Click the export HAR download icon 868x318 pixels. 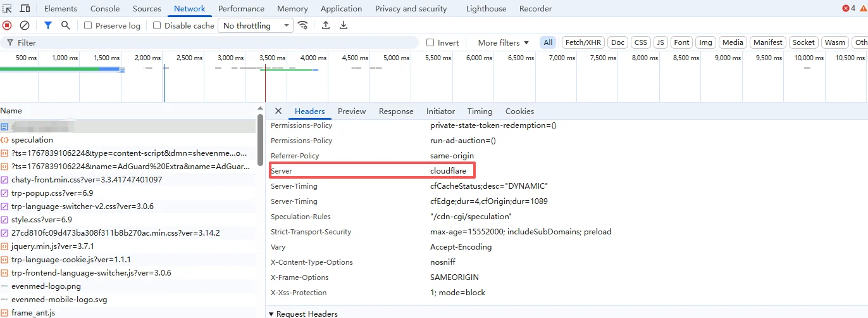click(344, 25)
